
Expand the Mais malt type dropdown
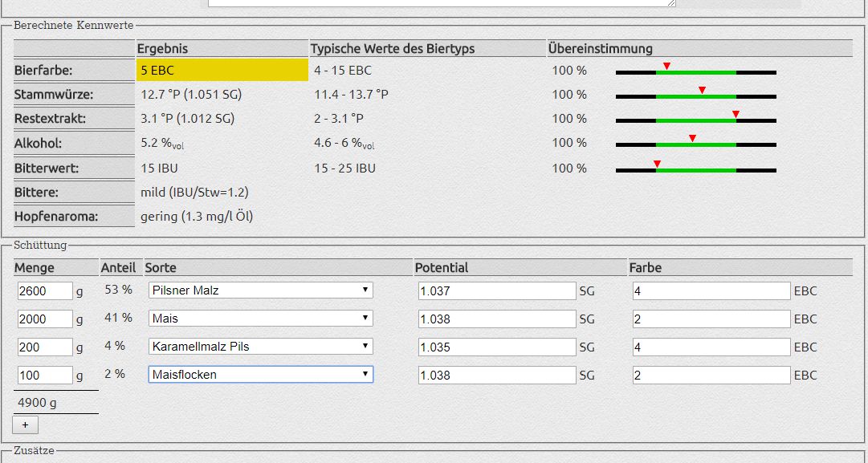(260, 319)
